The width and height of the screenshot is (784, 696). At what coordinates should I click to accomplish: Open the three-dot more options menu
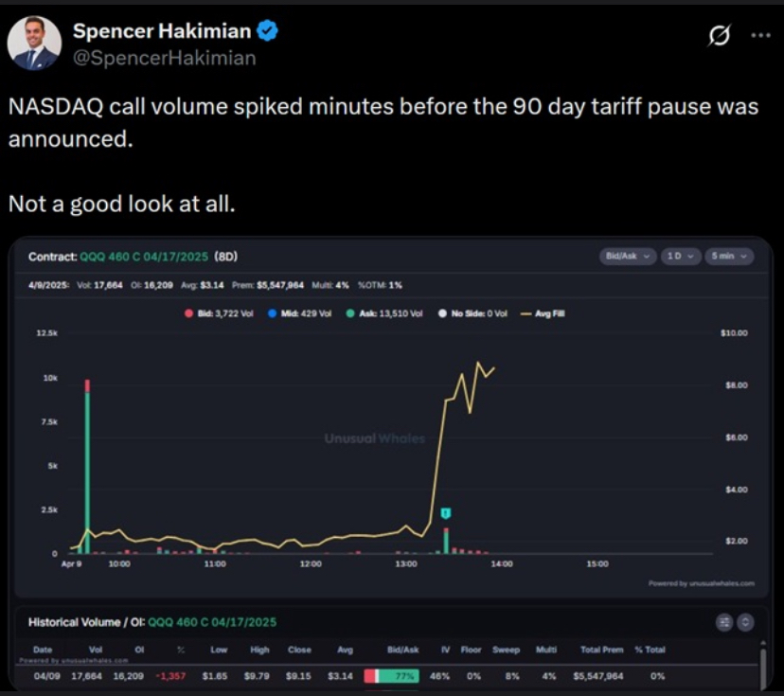[760, 35]
